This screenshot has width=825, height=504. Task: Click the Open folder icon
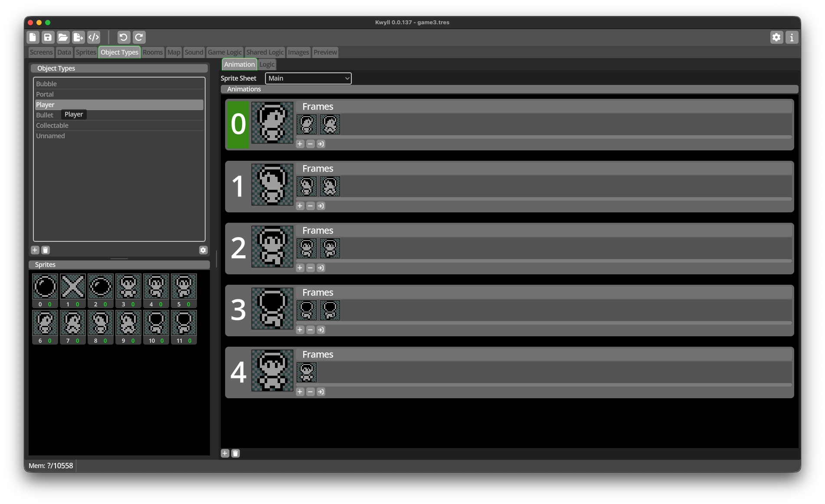(x=63, y=37)
